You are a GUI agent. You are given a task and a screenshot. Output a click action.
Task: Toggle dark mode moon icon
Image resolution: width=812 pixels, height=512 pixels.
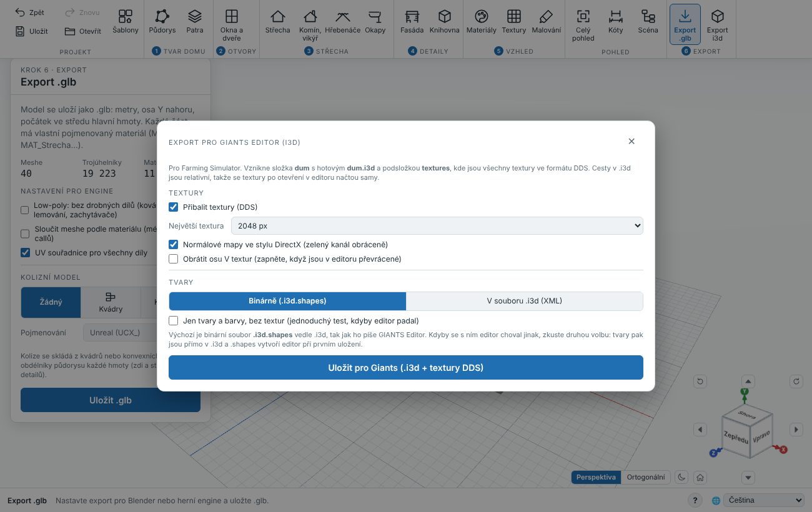[x=682, y=477]
